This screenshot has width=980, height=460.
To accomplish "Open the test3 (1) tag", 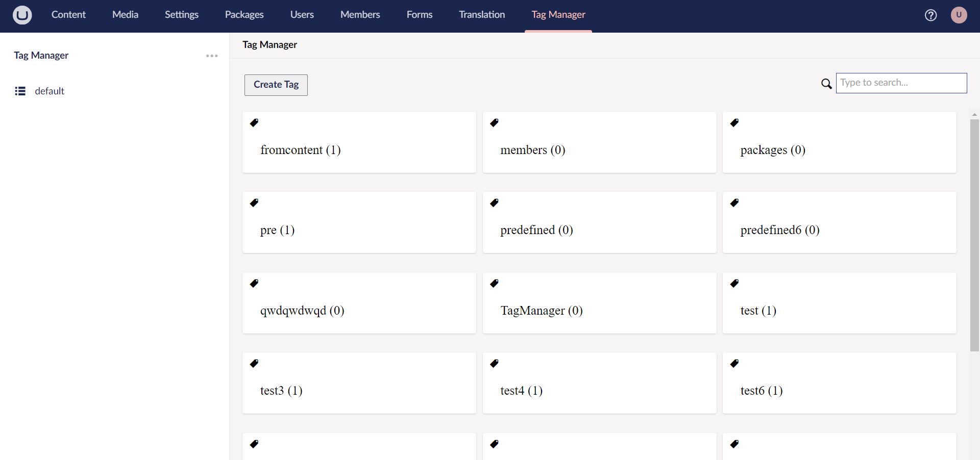I will click(359, 383).
